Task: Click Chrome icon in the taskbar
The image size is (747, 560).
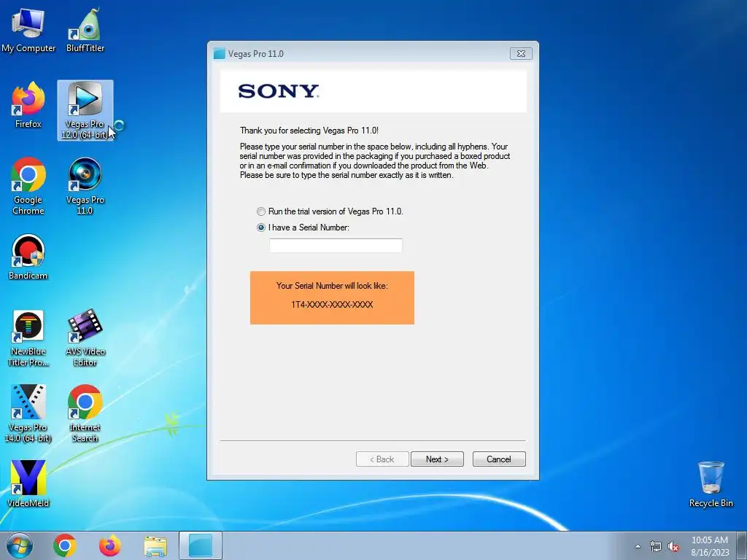Action: (x=65, y=545)
